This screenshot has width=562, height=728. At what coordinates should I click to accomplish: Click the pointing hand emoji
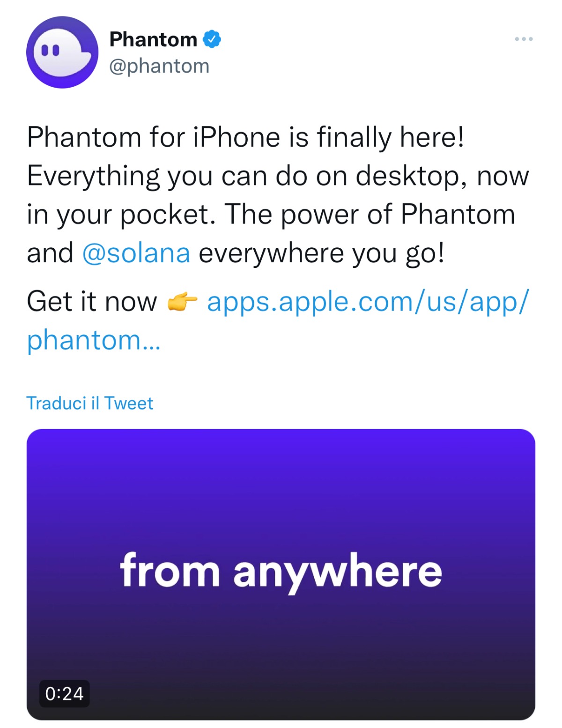coord(182,302)
